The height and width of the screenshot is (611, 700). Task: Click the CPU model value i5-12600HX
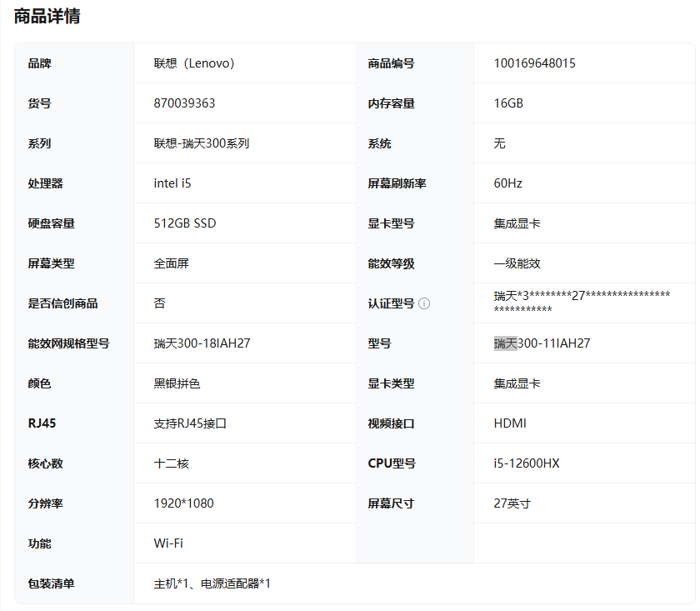click(527, 463)
